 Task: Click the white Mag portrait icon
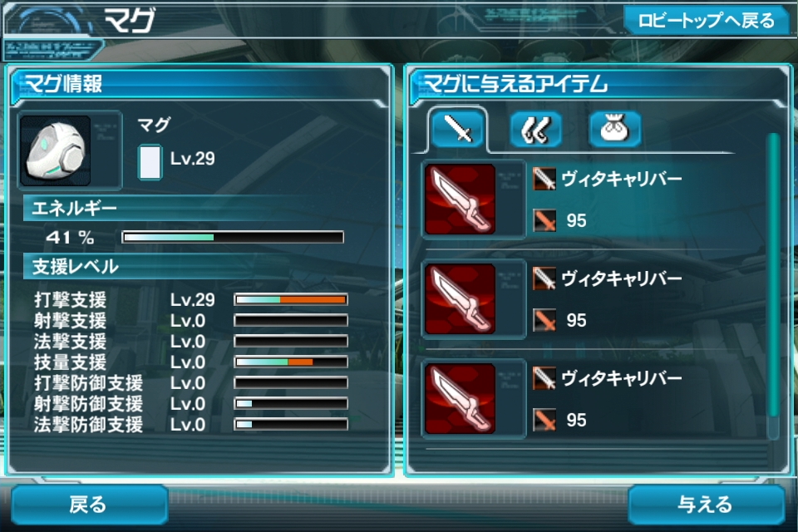56,150
